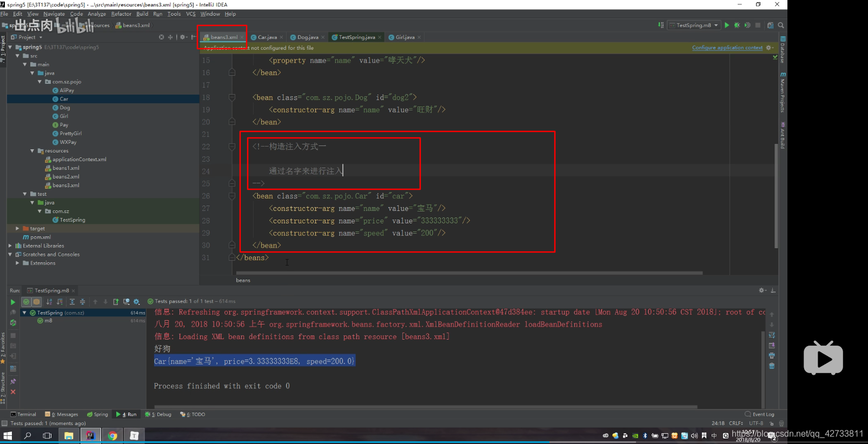Open Chrome from the taskbar

point(112,436)
